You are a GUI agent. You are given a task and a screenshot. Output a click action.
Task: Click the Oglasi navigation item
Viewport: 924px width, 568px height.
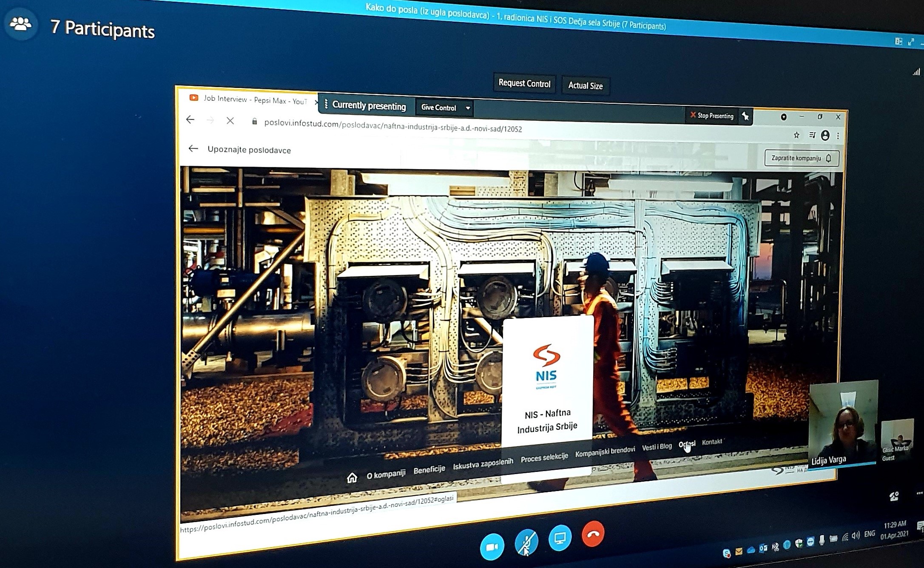coord(686,444)
